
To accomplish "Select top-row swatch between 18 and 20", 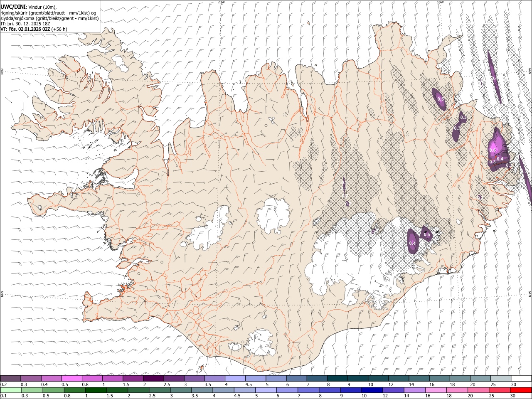I will [460, 378].
